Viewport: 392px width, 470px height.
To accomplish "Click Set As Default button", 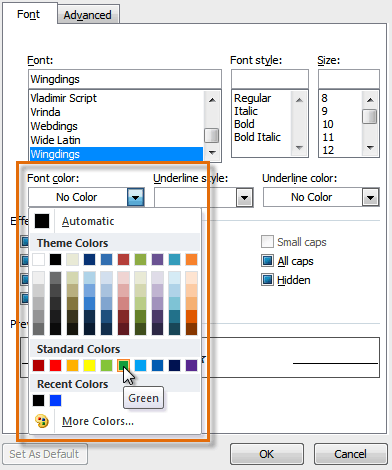I will point(45,454).
